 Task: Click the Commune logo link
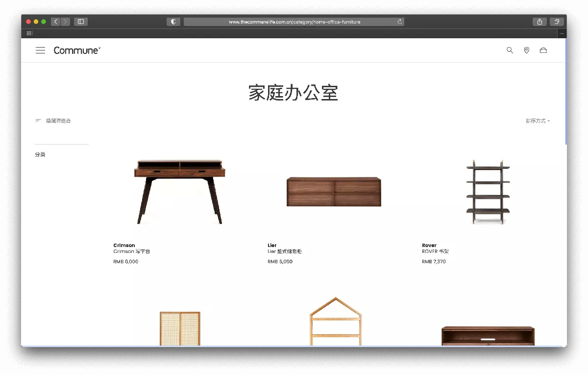pyautogui.click(x=77, y=50)
